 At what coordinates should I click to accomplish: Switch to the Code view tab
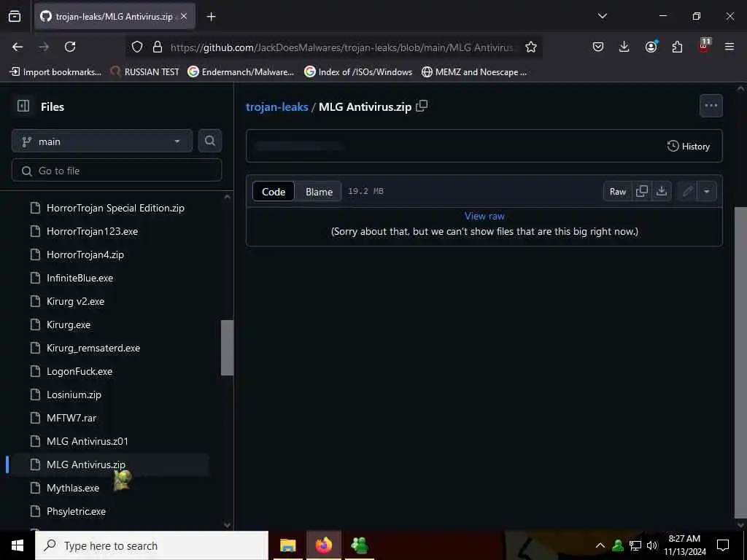click(274, 192)
